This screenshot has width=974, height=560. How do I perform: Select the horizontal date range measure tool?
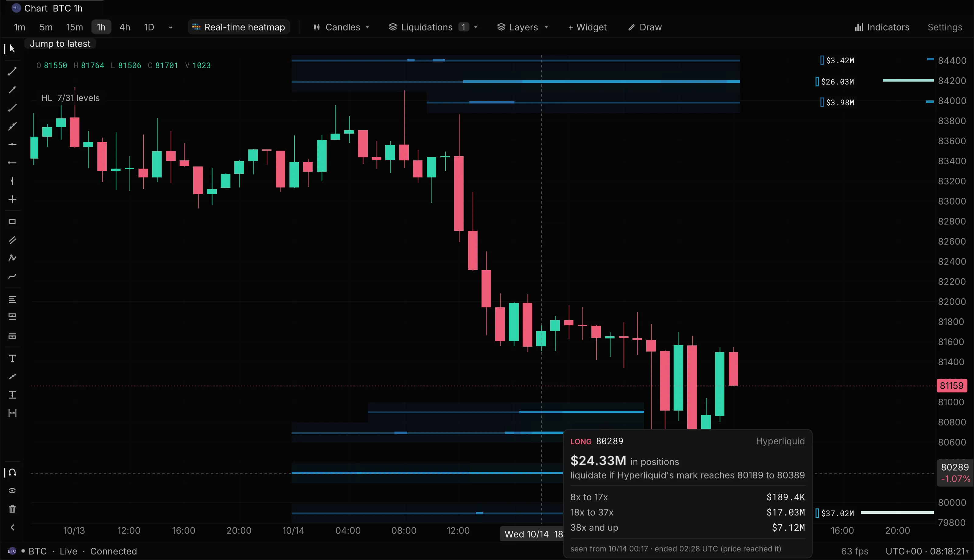pyautogui.click(x=12, y=414)
